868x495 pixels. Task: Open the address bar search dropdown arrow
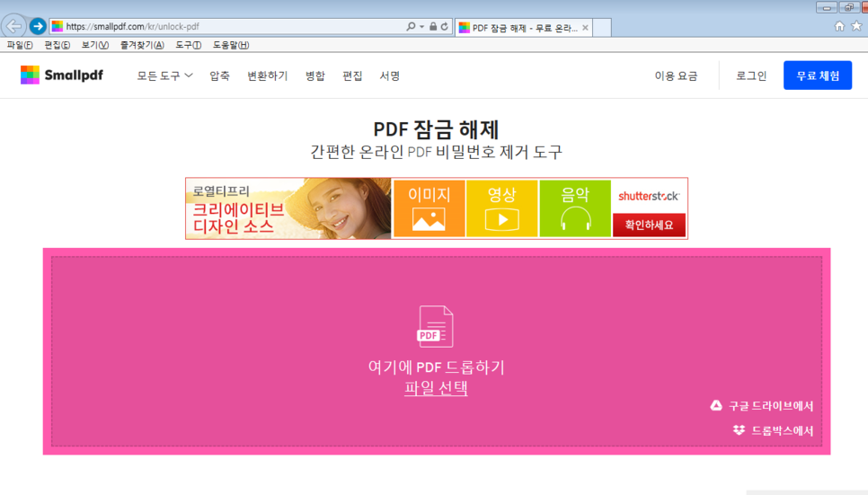pos(421,26)
